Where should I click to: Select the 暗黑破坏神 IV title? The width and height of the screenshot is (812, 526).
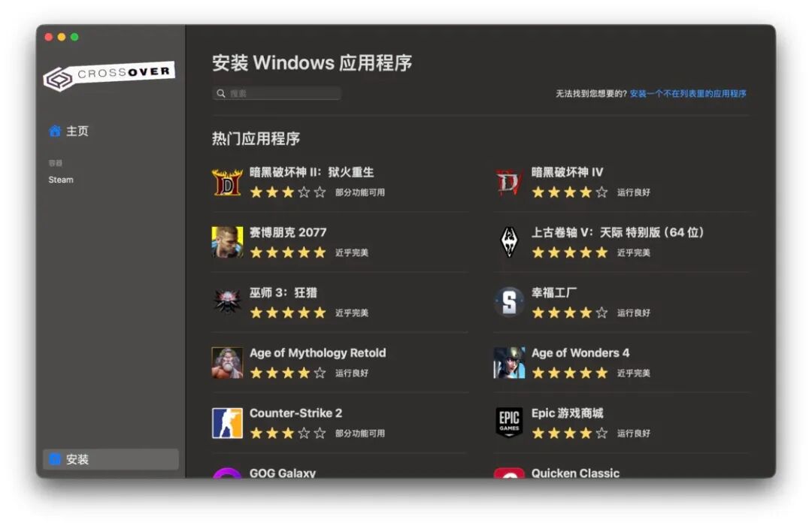[567, 172]
